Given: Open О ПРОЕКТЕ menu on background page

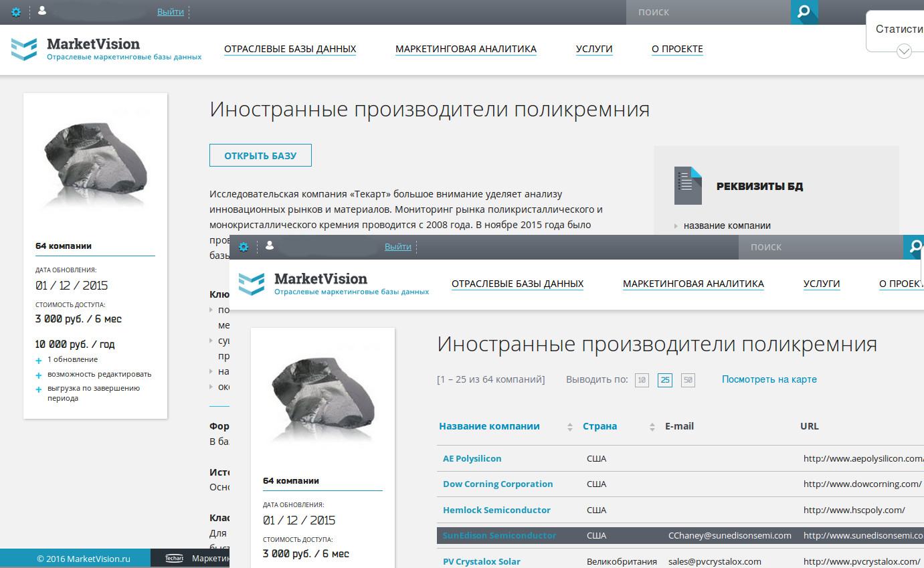Looking at the screenshot, I should (x=677, y=49).
